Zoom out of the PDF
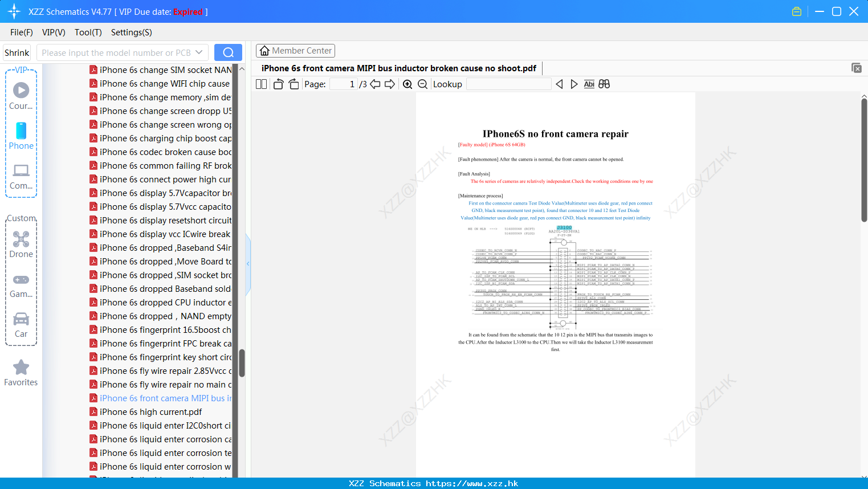Image resolution: width=868 pixels, height=489 pixels. click(x=422, y=84)
